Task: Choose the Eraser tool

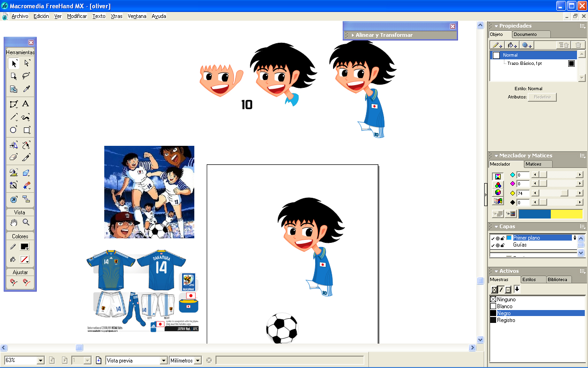Action: pos(14,157)
